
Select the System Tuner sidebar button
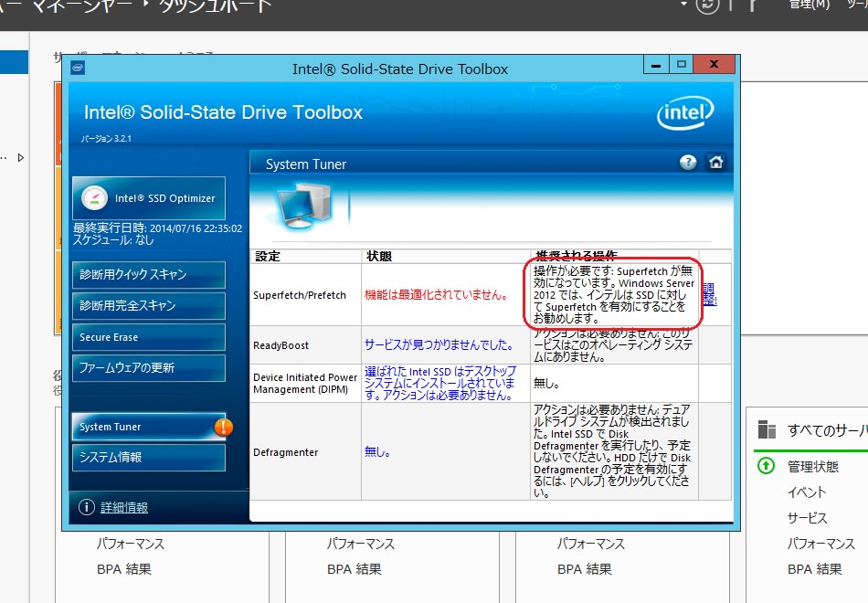point(149,427)
